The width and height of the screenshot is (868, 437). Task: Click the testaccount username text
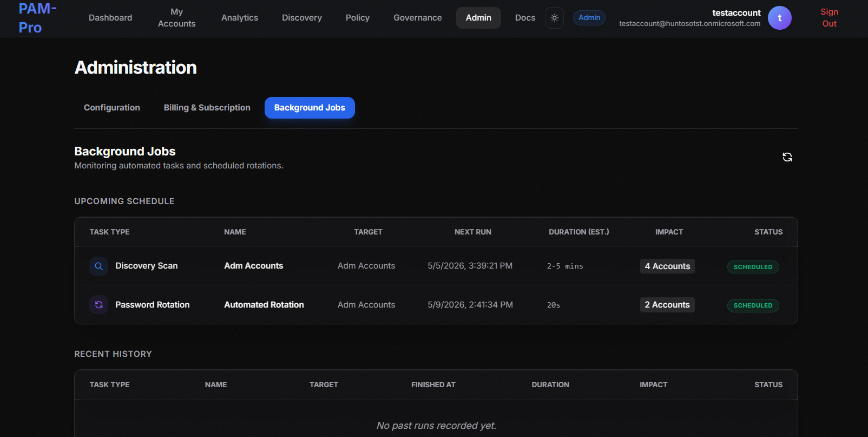[737, 12]
